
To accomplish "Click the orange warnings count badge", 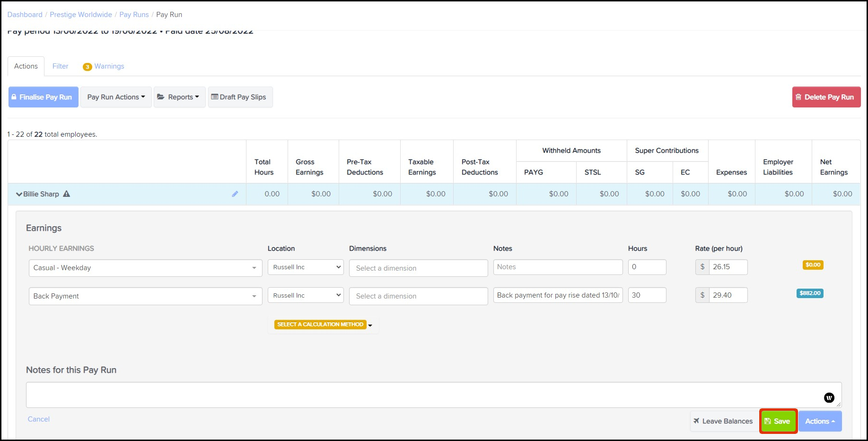I will (x=87, y=67).
